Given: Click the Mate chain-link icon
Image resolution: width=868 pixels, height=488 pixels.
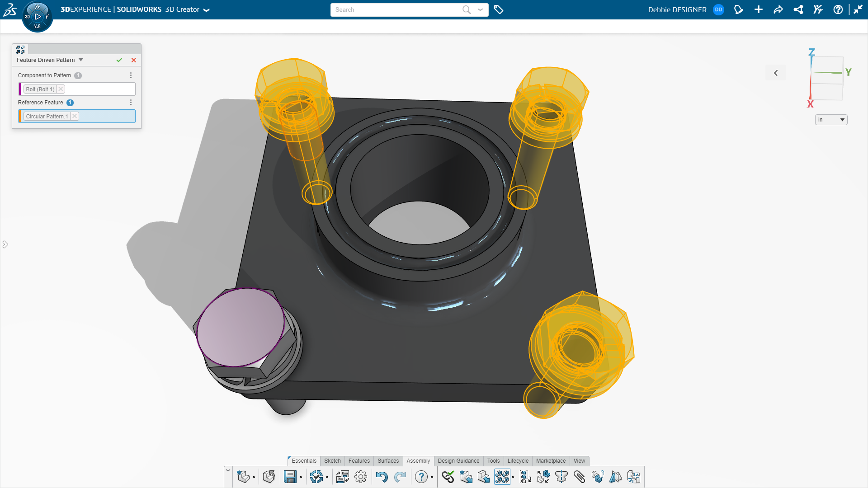Looking at the screenshot, I should pos(448,477).
